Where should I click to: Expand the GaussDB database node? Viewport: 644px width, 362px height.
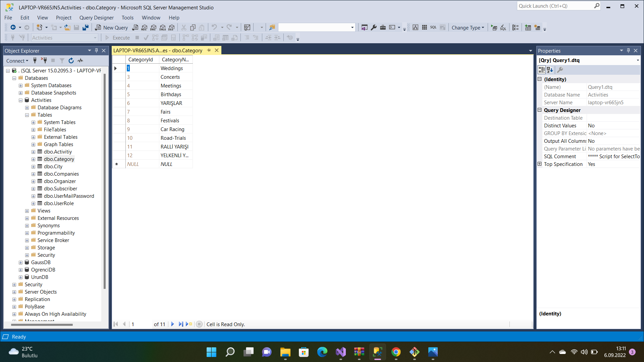click(x=20, y=262)
